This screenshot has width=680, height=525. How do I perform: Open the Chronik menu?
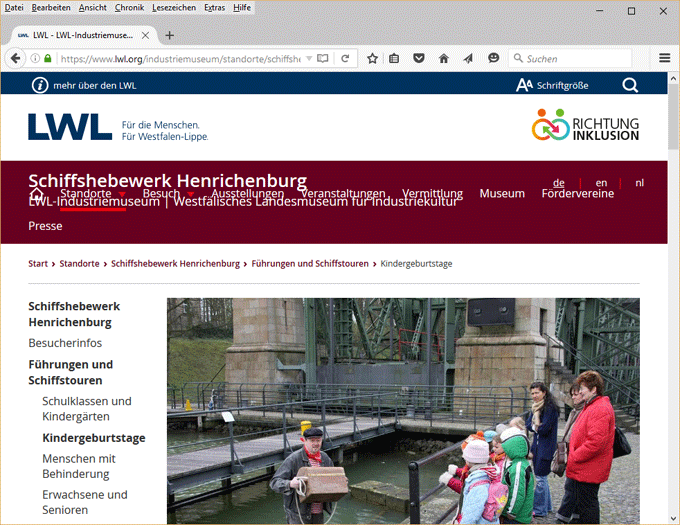129,7
